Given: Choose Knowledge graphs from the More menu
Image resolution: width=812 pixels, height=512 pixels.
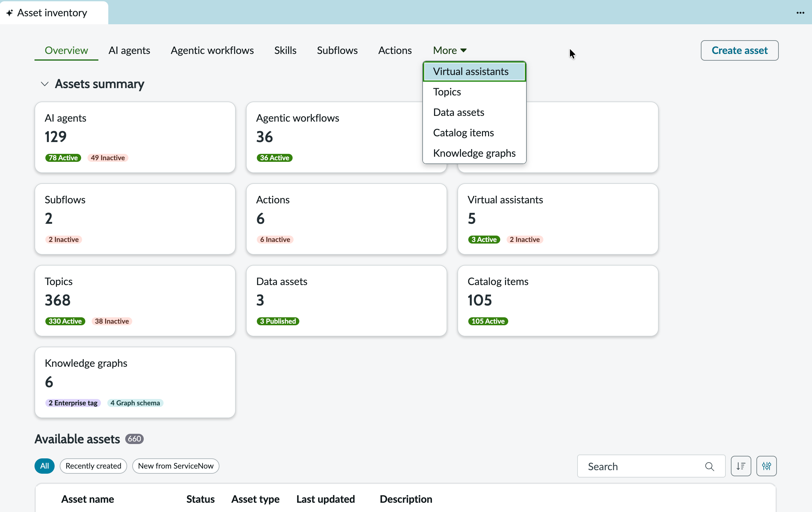Looking at the screenshot, I should (474, 153).
